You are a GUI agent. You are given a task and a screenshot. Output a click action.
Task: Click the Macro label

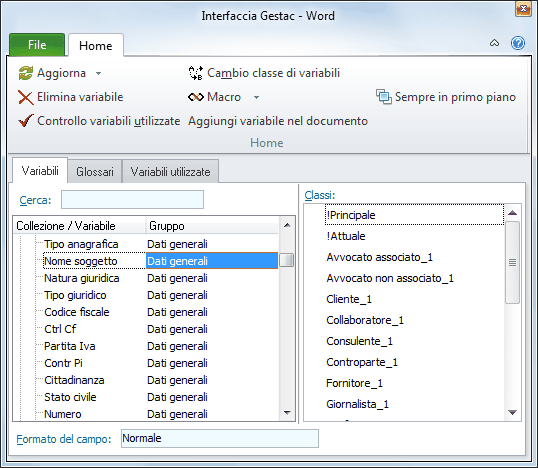click(x=224, y=97)
